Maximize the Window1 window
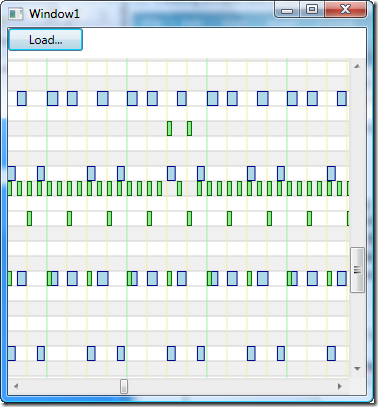This screenshot has height=407, width=378. 312,10
